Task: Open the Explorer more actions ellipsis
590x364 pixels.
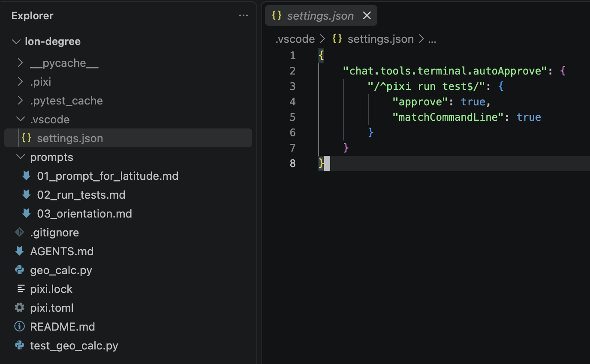Action: coord(243,16)
